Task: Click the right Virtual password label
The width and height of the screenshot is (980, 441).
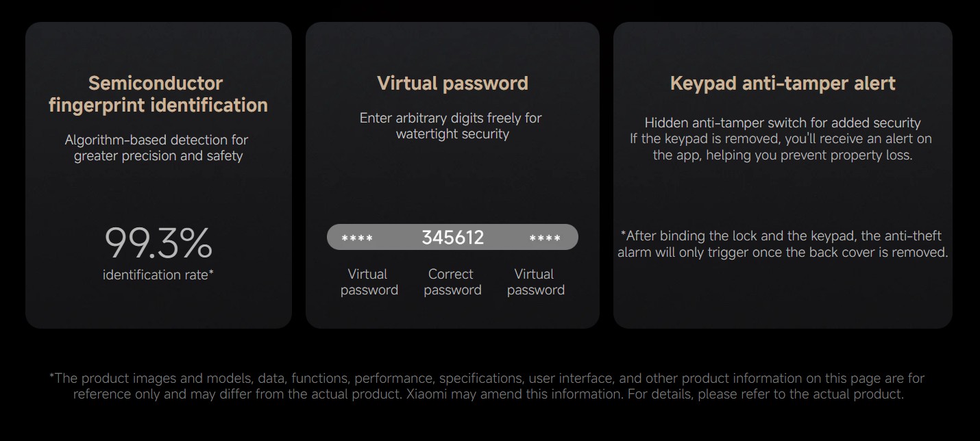Action: [x=535, y=282]
